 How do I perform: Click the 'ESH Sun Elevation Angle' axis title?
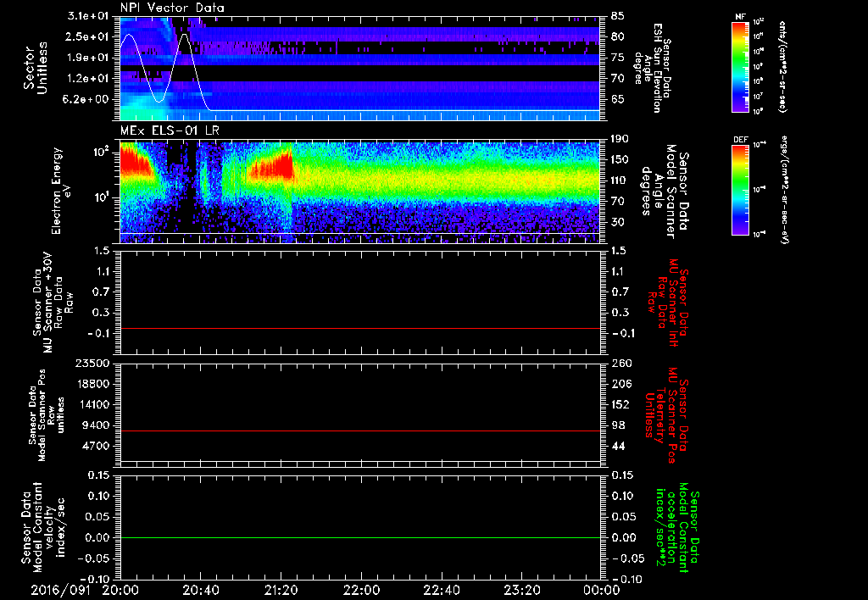click(x=652, y=68)
